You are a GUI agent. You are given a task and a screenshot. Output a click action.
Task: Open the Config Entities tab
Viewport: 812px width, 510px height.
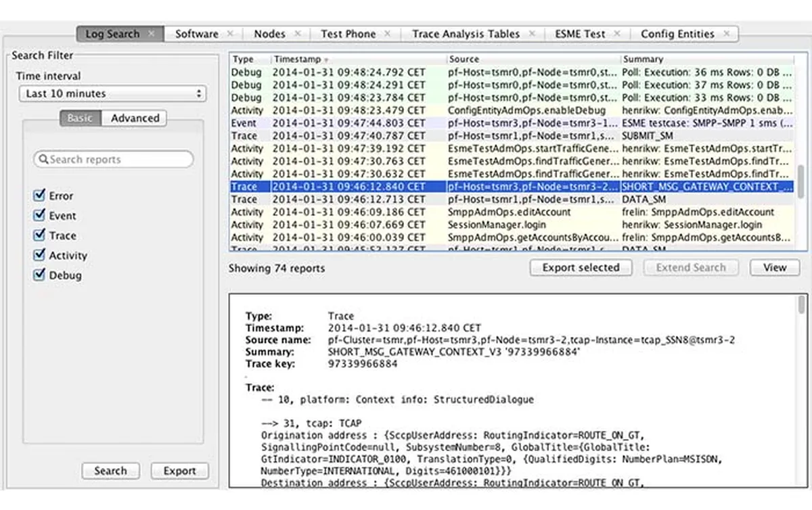(x=677, y=34)
